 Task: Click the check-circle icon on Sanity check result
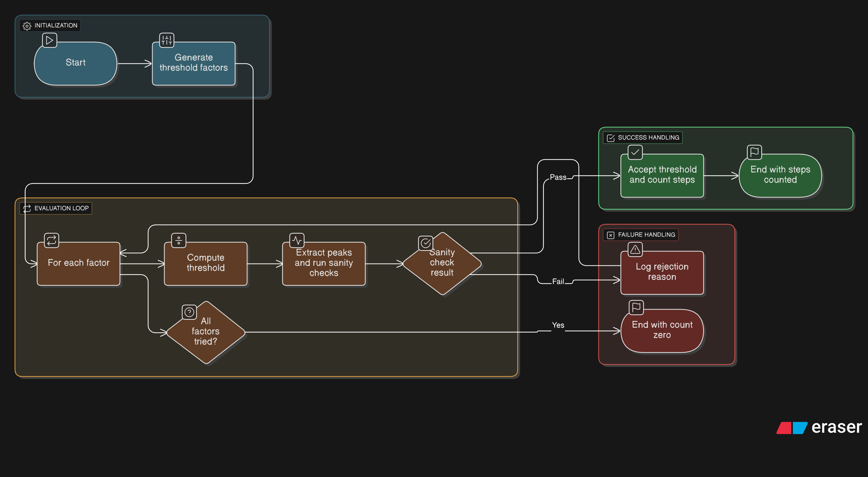tap(425, 243)
